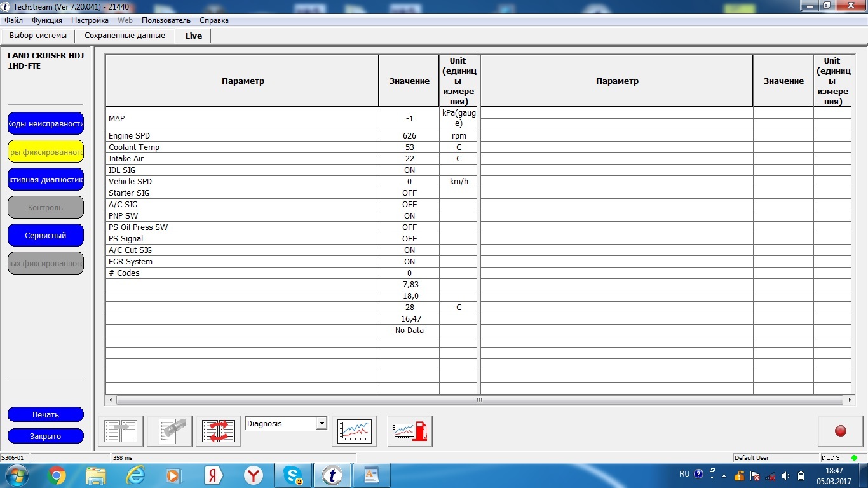Screen dimensions: 868x488
Task: Click the green DLC 3 status indicator
Action: click(x=854, y=457)
